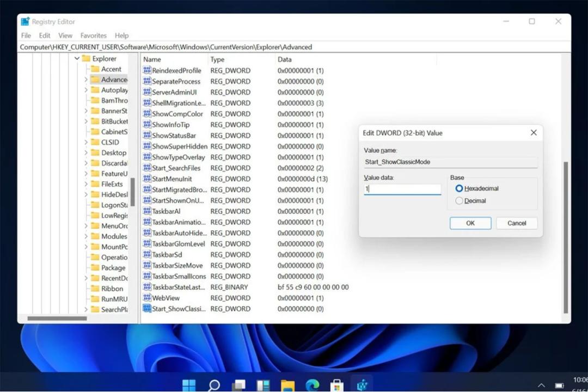Click the TaskbarSd value icon
The height and width of the screenshot is (392, 588).
click(147, 254)
